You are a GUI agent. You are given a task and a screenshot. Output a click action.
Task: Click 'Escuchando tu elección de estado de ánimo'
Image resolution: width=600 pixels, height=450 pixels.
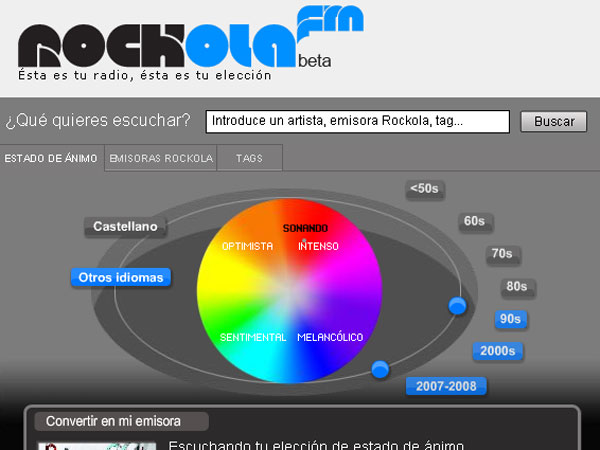[316, 445]
